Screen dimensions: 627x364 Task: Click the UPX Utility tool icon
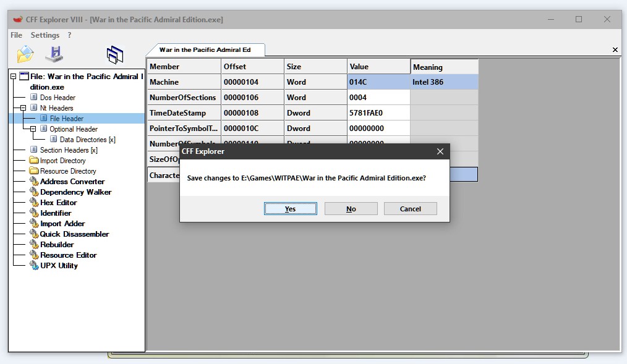tap(34, 265)
